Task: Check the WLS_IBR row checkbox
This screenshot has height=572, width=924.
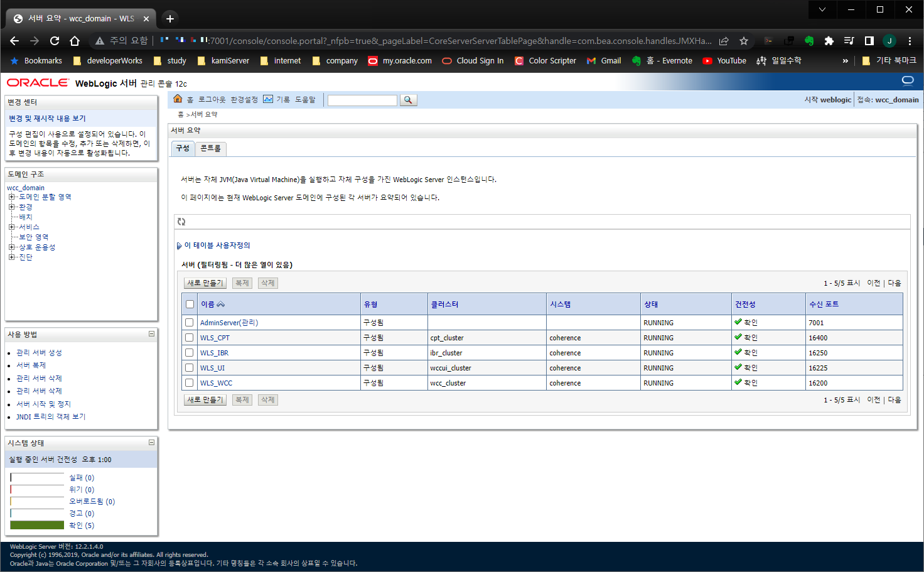Action: (x=190, y=352)
